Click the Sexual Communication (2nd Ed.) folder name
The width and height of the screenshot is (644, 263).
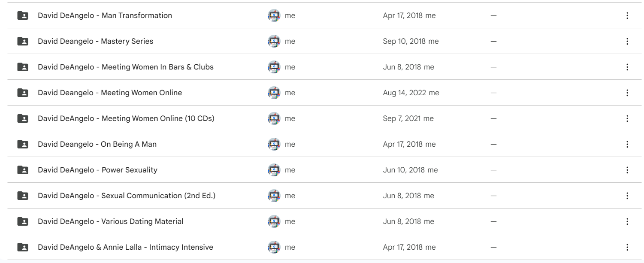pos(127,196)
